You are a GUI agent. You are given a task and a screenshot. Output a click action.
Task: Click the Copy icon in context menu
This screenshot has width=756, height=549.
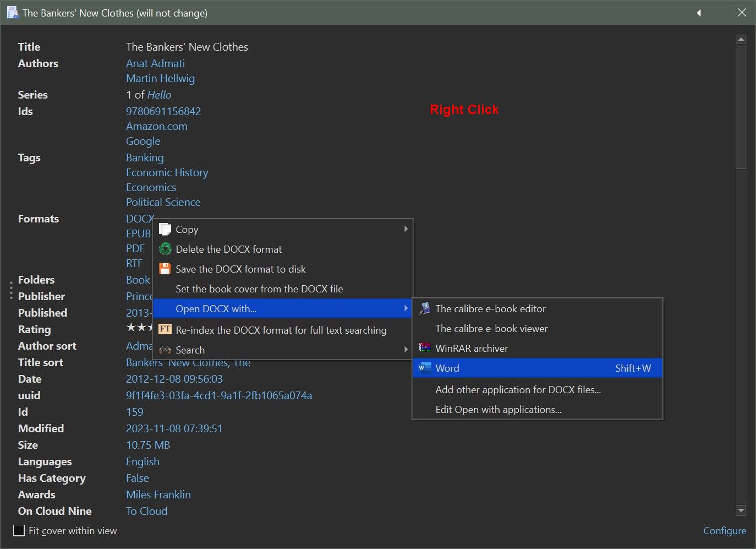(165, 229)
